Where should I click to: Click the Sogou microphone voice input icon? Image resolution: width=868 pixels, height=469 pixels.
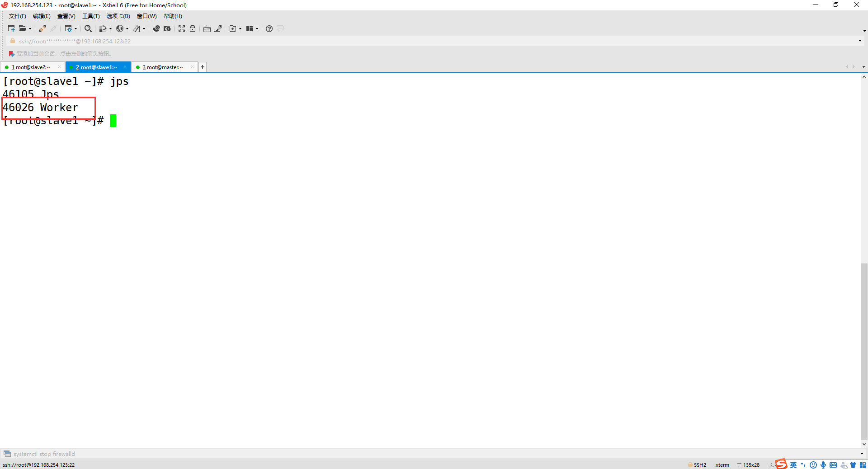pos(823,465)
